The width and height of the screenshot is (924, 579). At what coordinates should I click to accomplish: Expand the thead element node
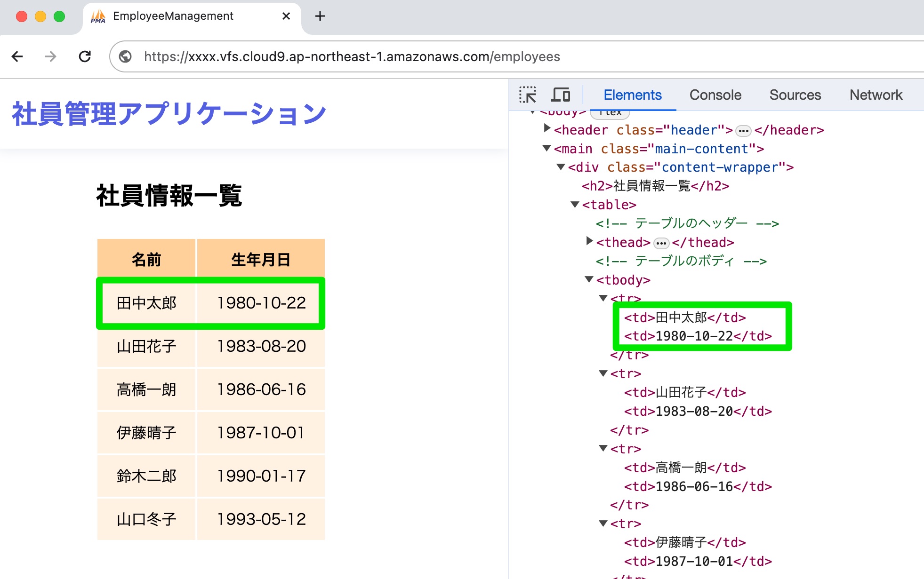pos(589,241)
